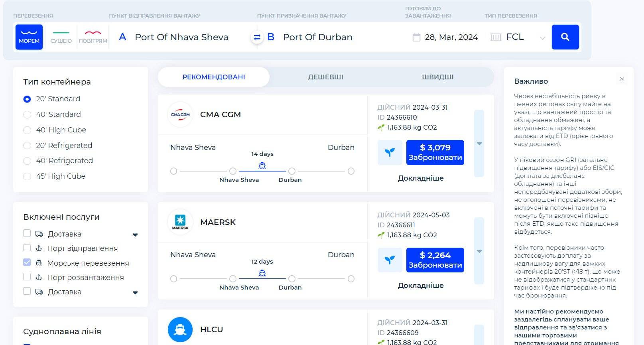Click CO2 leaf icon in CMA CGM offer
The height and width of the screenshot is (345, 644).
[x=381, y=128]
